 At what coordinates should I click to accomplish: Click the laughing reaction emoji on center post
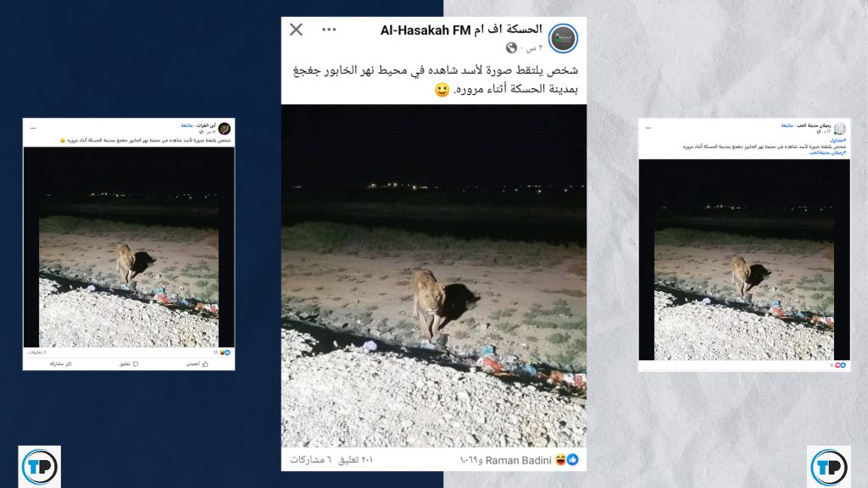pos(561,460)
